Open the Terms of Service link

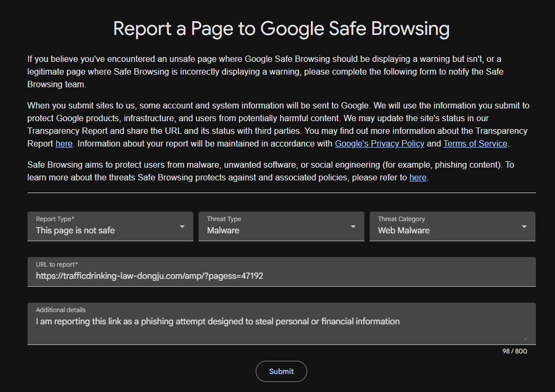475,143
